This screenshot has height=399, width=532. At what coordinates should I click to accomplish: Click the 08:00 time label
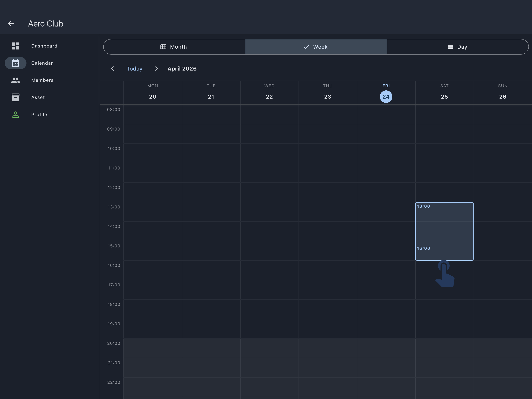[x=114, y=109]
